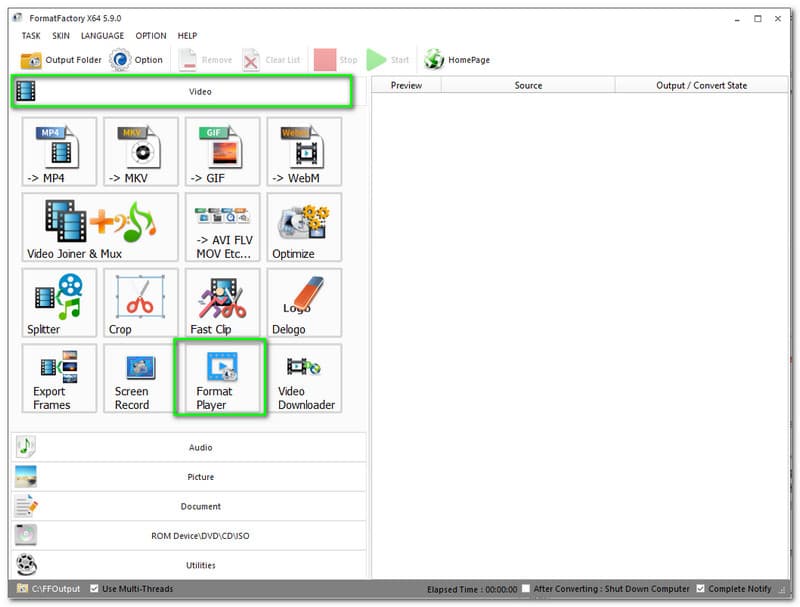Toggle the Use Multi-Threads checkbox
The height and width of the screenshot is (607, 800).
tap(95, 589)
